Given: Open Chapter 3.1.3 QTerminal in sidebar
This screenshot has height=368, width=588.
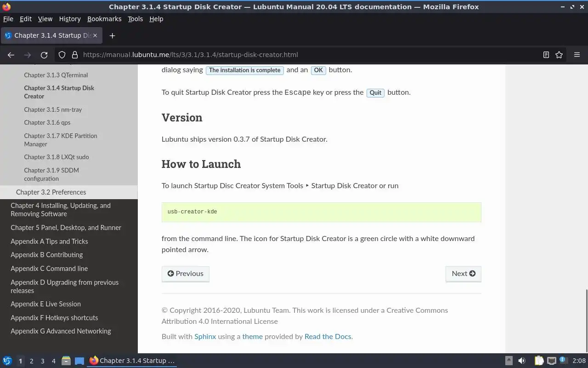Looking at the screenshot, I should click(56, 75).
